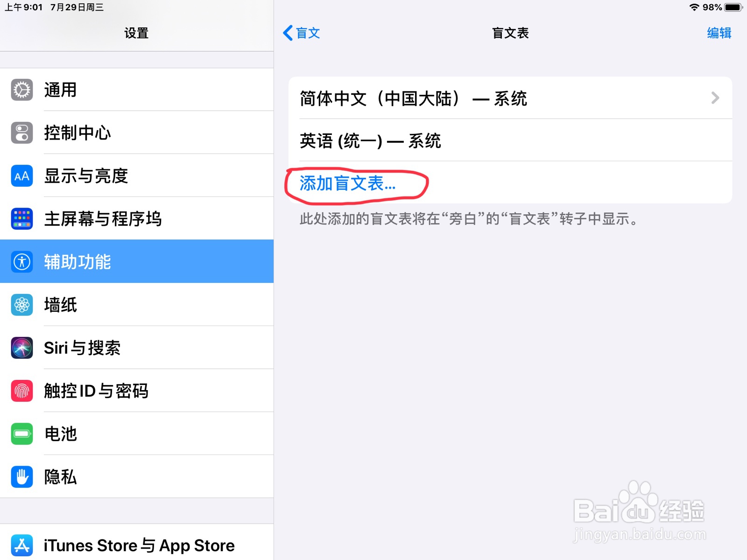Open the Siri与搜索 icon
747x560 pixels.
22,348
